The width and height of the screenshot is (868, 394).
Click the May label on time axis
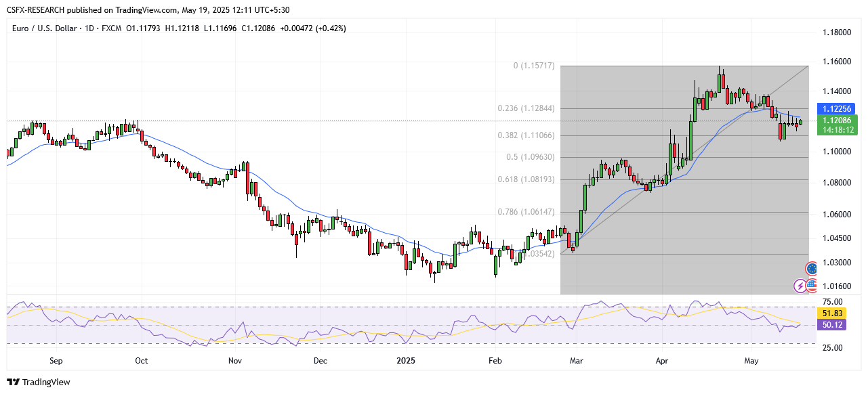coord(751,362)
